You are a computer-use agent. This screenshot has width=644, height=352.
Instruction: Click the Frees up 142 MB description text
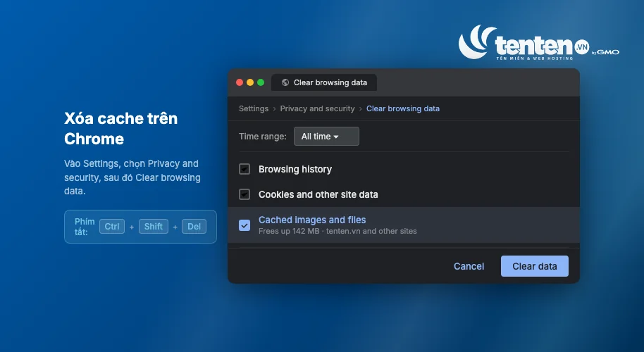pyautogui.click(x=338, y=231)
